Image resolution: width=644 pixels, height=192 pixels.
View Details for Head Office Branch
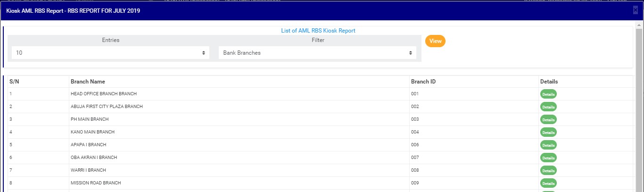click(x=548, y=94)
